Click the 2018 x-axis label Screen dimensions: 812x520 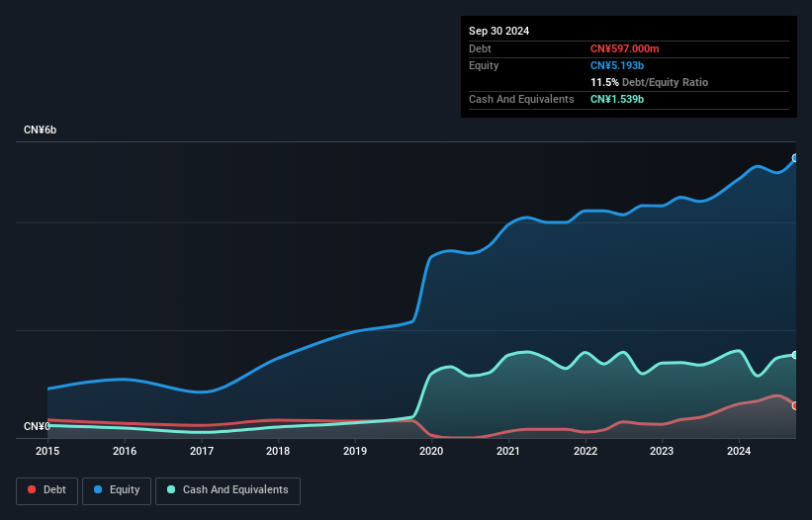point(278,451)
